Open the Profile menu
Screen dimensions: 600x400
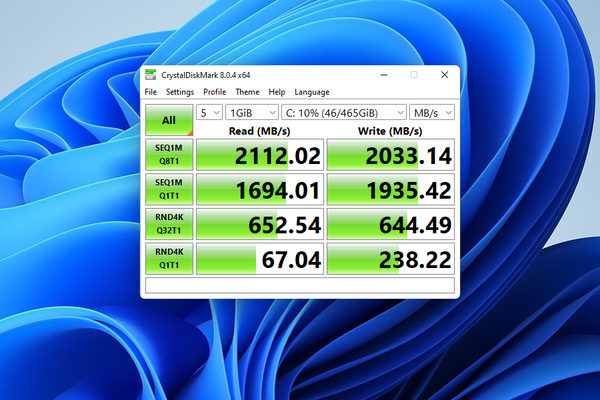point(214,92)
